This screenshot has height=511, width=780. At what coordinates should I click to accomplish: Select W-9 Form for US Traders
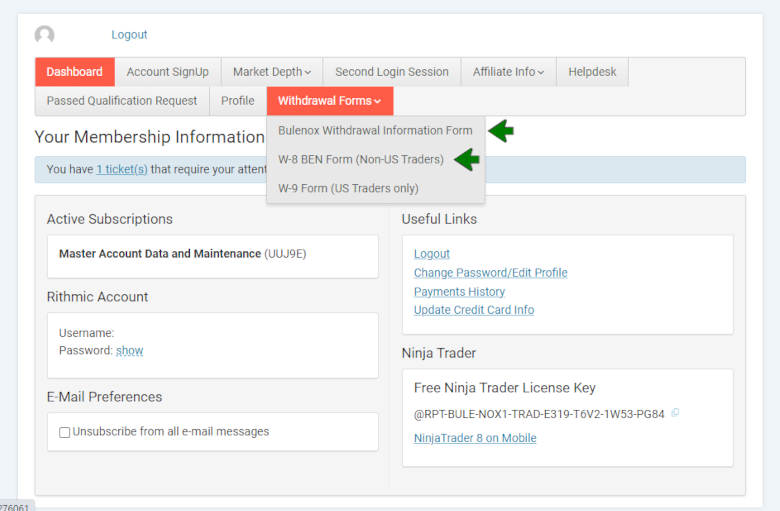(348, 188)
